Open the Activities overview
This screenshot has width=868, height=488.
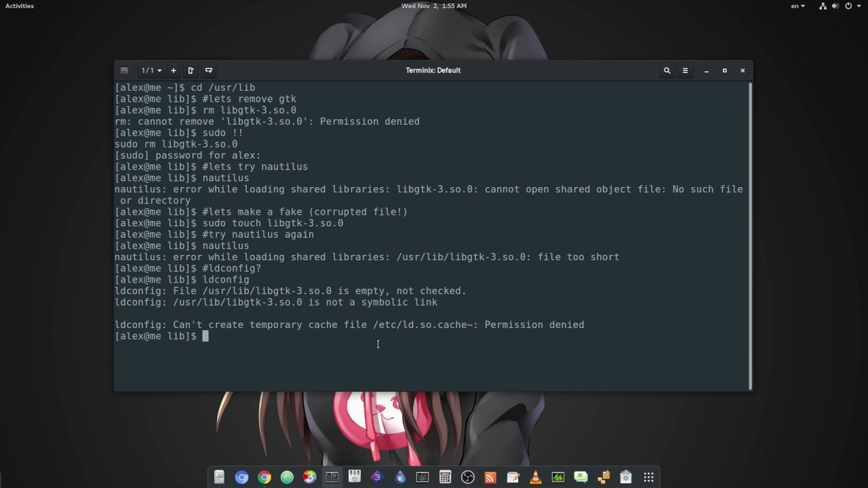(x=20, y=6)
